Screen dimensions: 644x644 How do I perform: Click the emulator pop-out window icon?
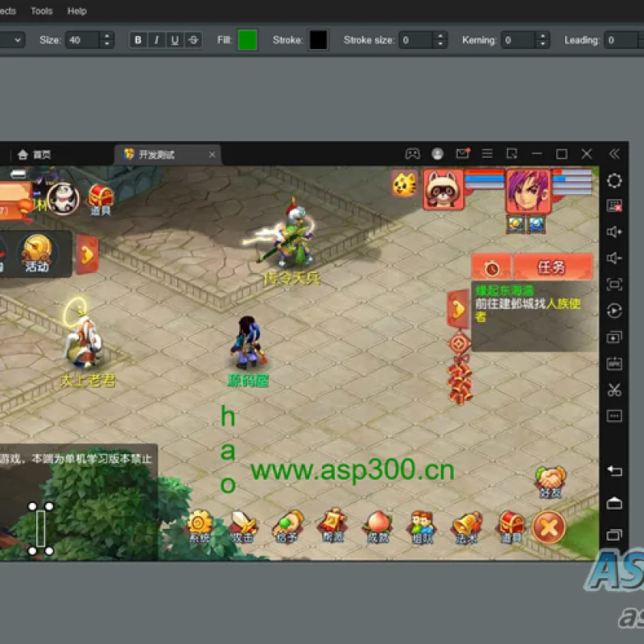(x=512, y=154)
